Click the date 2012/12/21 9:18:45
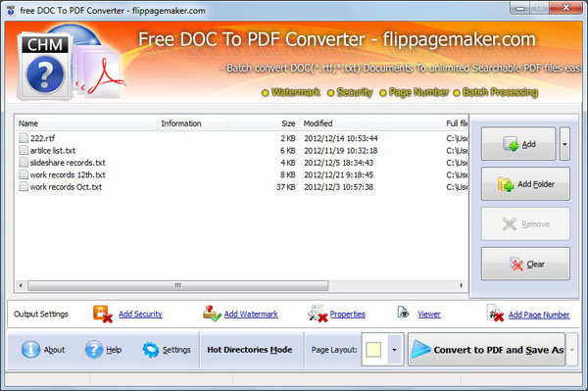588x391 pixels. coord(339,174)
